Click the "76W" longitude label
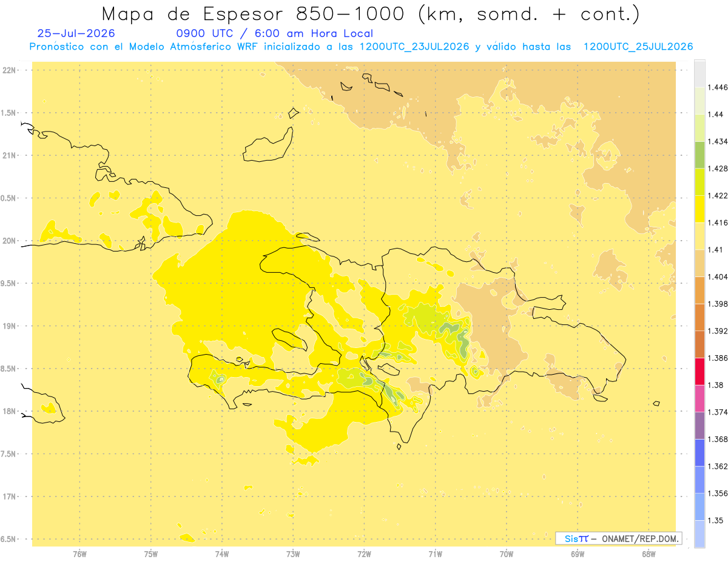Screen dimensions: 728x562 point(79,555)
